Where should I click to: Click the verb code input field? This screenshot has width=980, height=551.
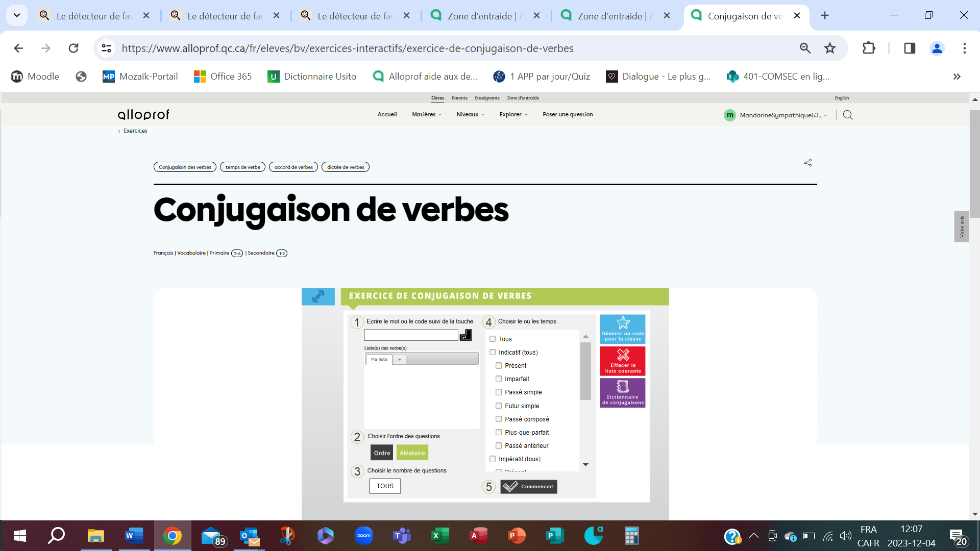(x=411, y=335)
